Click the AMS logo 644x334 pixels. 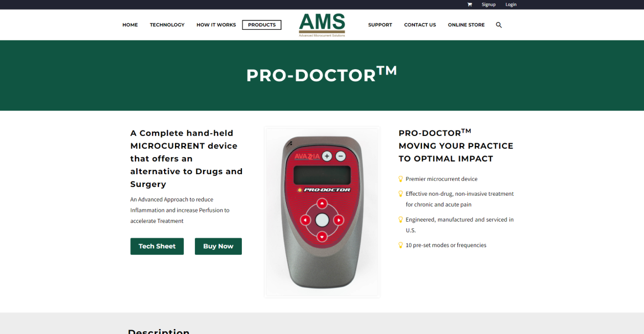pos(322,25)
